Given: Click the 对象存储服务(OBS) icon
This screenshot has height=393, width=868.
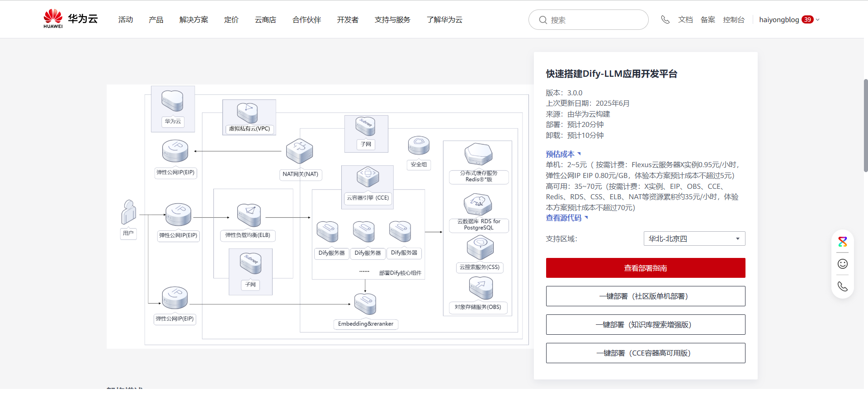Looking at the screenshot, I should pos(481,288).
